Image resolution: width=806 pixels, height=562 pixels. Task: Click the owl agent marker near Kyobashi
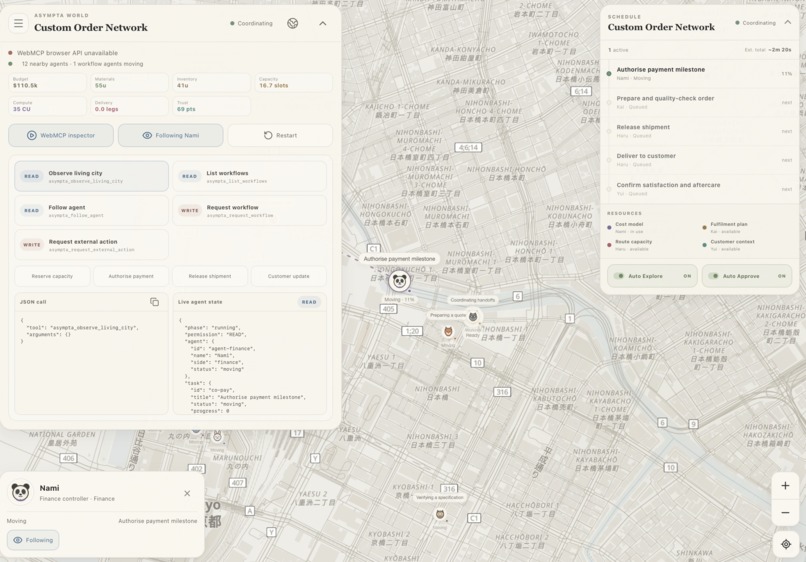tap(440, 514)
